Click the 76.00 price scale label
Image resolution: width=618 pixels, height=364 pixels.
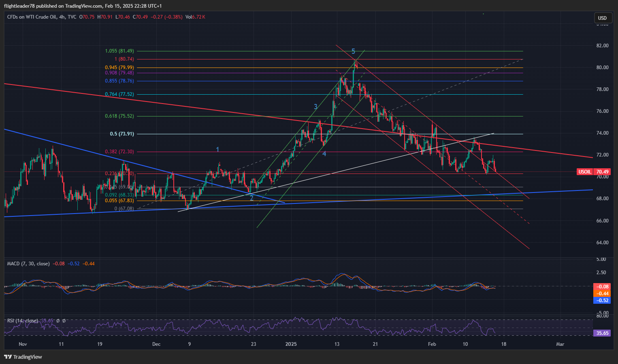(x=603, y=111)
